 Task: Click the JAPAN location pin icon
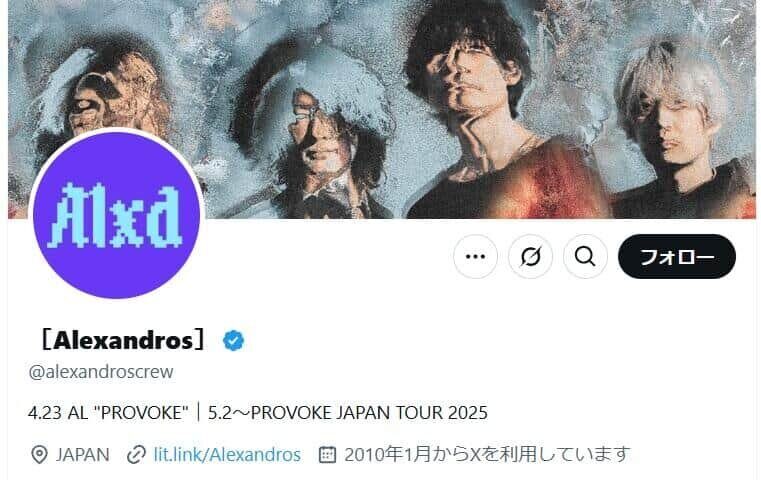tap(39, 455)
